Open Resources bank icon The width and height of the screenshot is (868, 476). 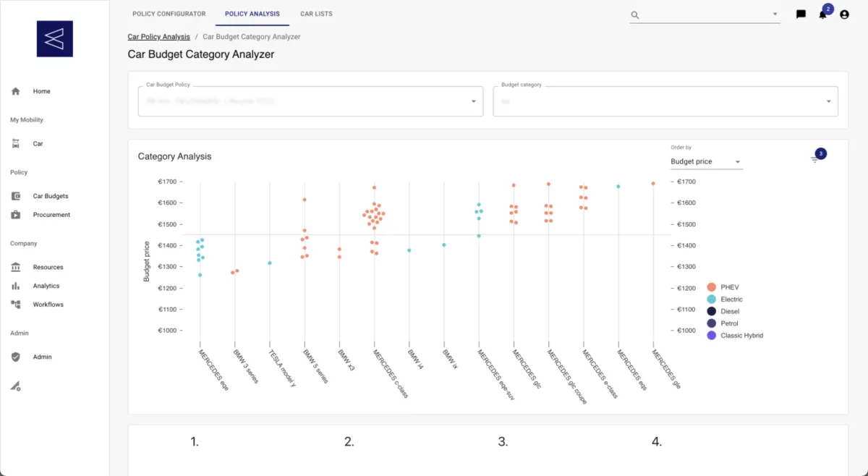[x=16, y=267]
